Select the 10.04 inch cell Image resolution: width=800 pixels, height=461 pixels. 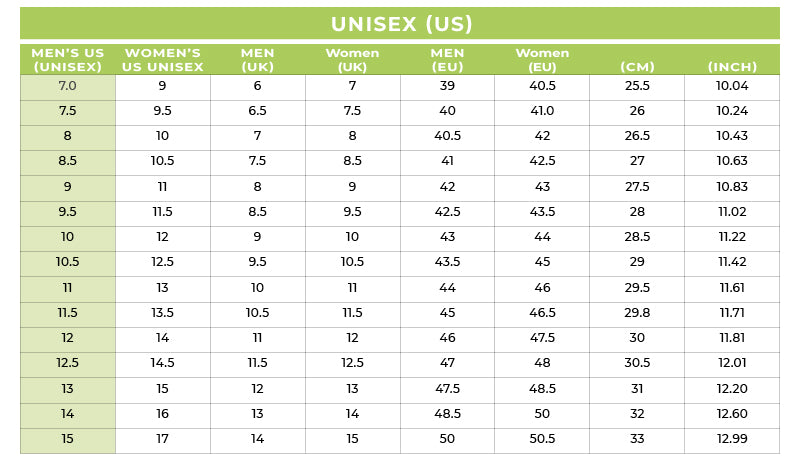tap(732, 86)
